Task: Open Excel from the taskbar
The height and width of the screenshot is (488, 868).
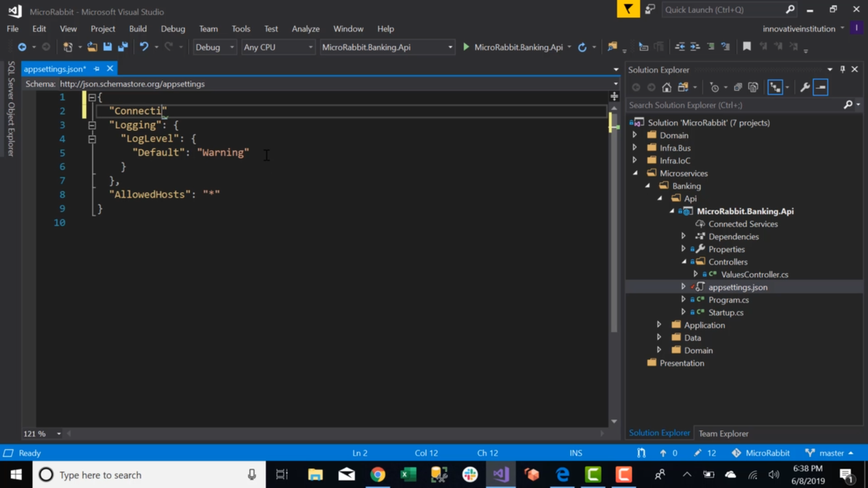Action: click(408, 475)
